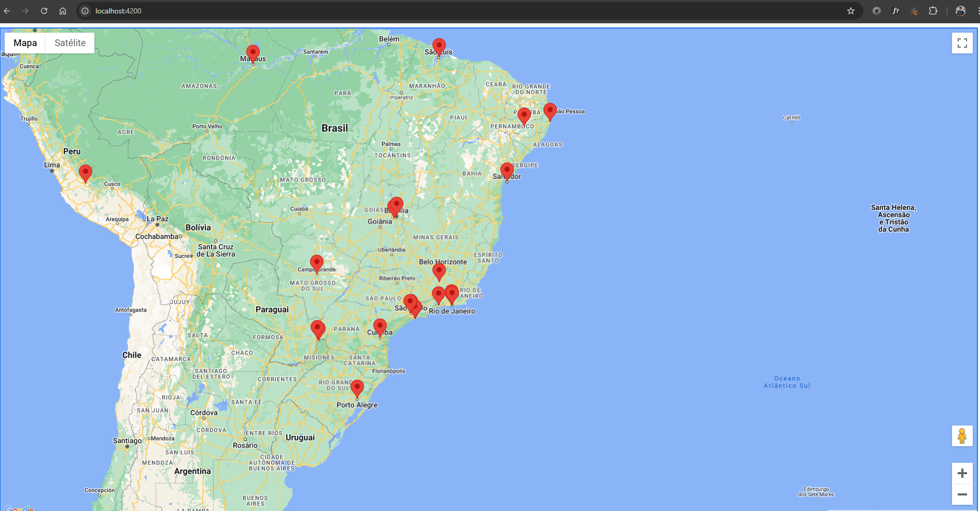
Task: Switch to the Satélite map view
Action: 70,43
